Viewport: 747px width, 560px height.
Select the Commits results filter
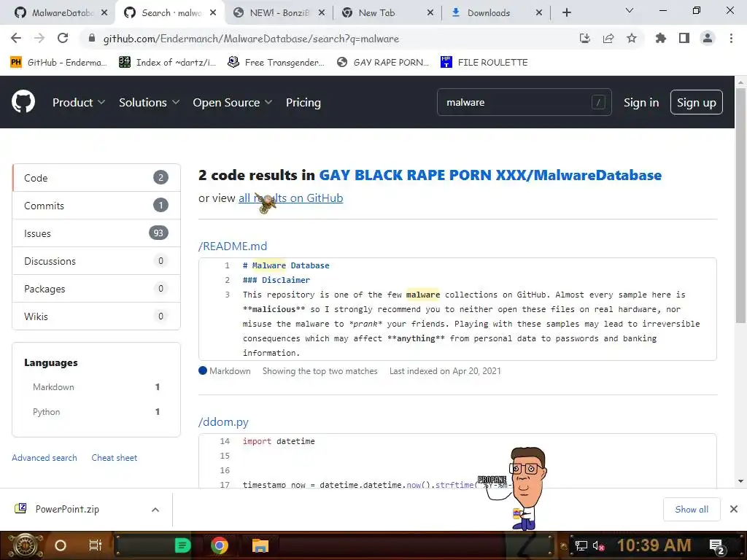pos(96,205)
